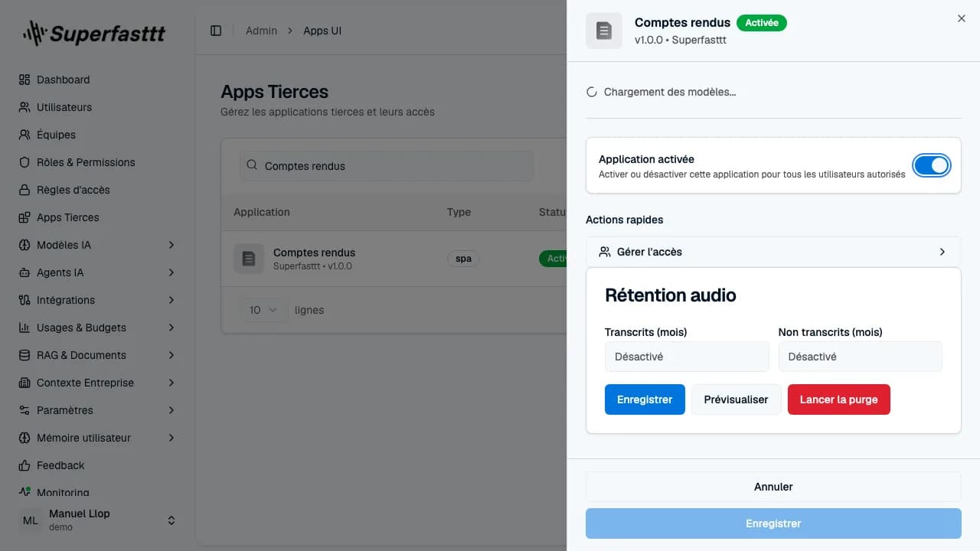This screenshot has width=980, height=551.
Task: Click the red Lancer la purge button
Action: click(838, 399)
